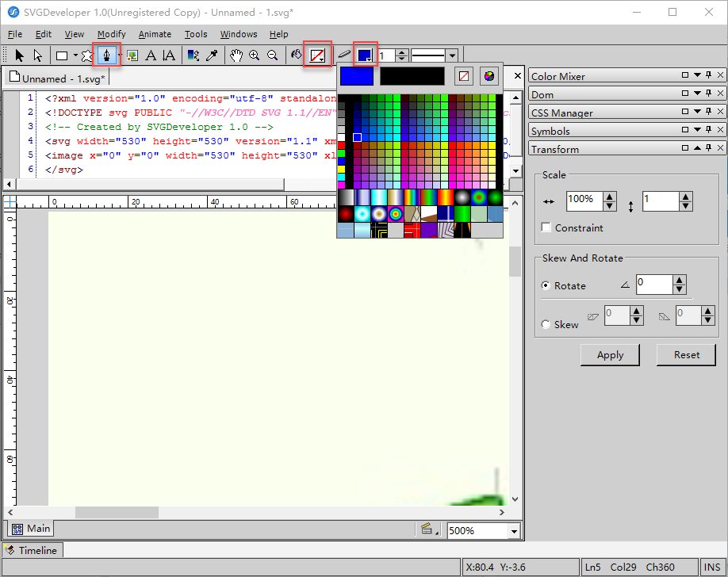This screenshot has width=728, height=577.
Task: Click the view mode icon beside zoom box
Action: [x=427, y=529]
